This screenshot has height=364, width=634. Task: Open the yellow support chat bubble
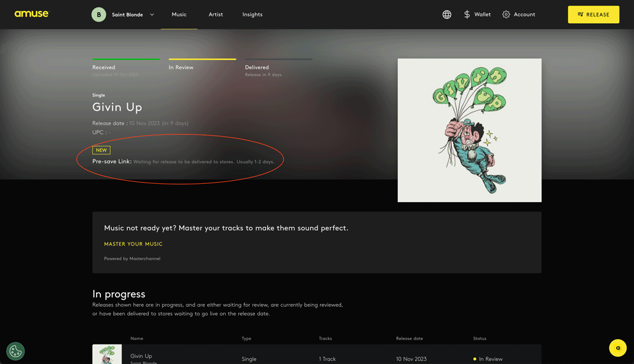point(618,348)
